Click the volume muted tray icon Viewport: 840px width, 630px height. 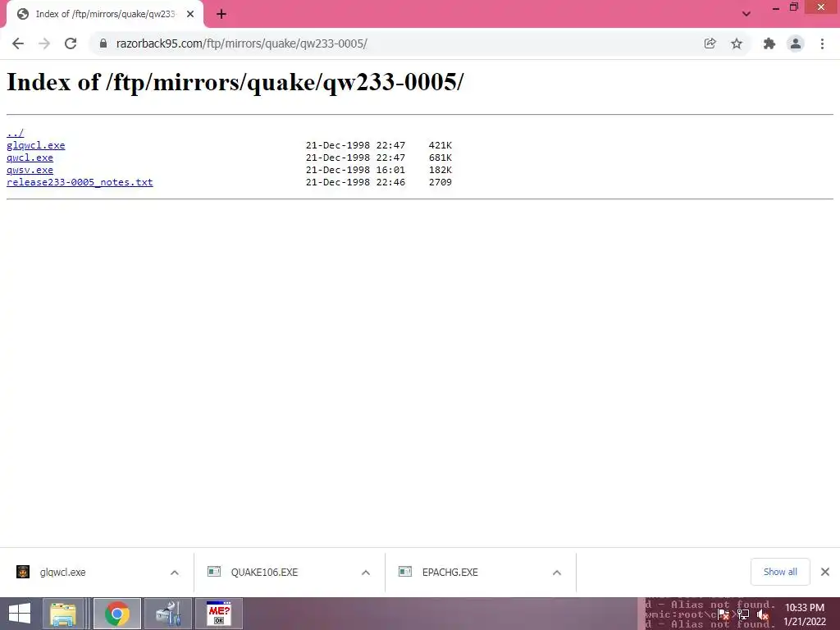[763, 614]
